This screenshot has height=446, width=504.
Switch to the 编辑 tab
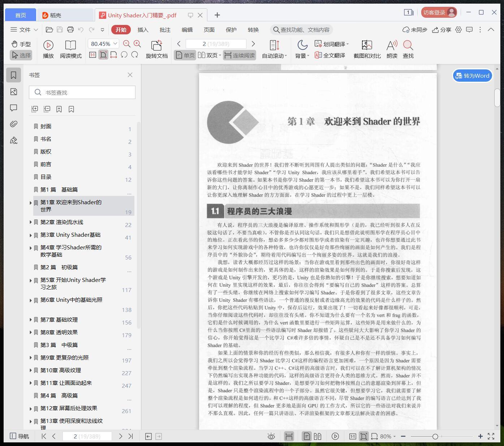point(187,30)
